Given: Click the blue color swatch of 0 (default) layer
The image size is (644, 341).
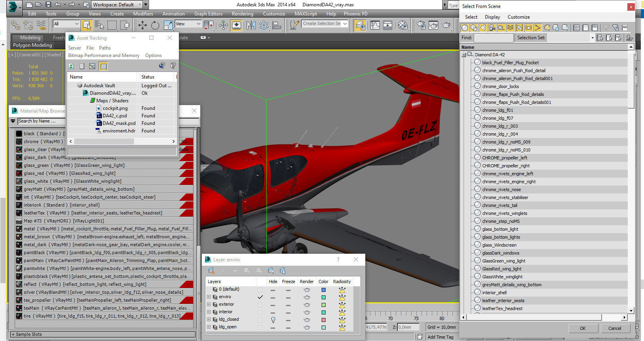Looking at the screenshot, I should tap(324, 290).
